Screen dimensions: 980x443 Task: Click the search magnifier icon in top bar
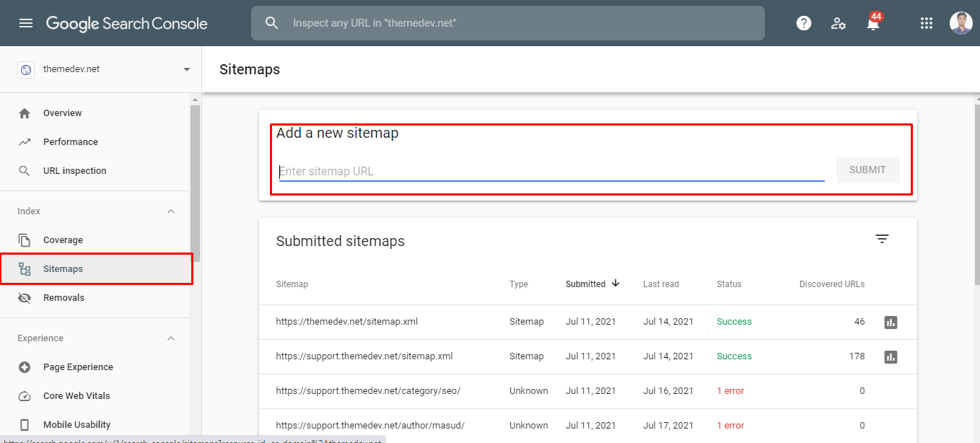coord(272,23)
